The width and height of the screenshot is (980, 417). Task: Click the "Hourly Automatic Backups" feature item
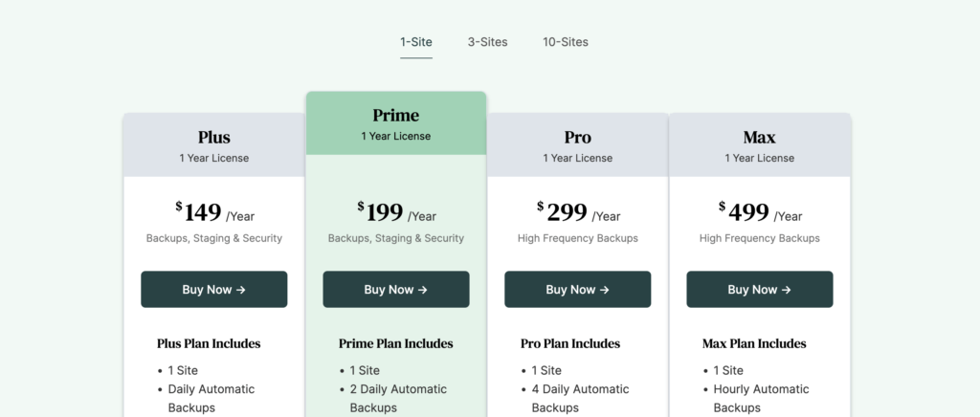[x=761, y=398]
